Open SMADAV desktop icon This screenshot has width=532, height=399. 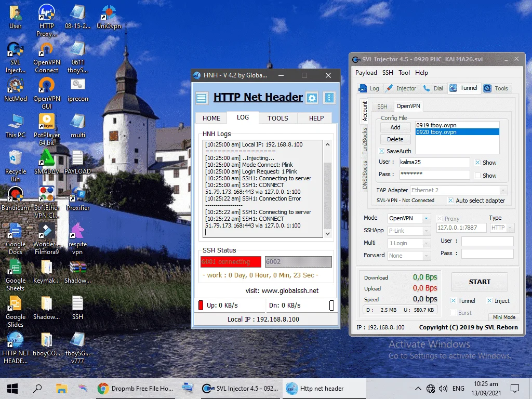click(46, 162)
